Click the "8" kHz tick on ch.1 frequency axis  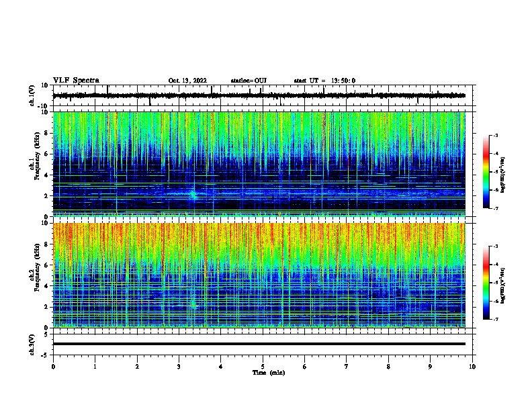(46, 133)
